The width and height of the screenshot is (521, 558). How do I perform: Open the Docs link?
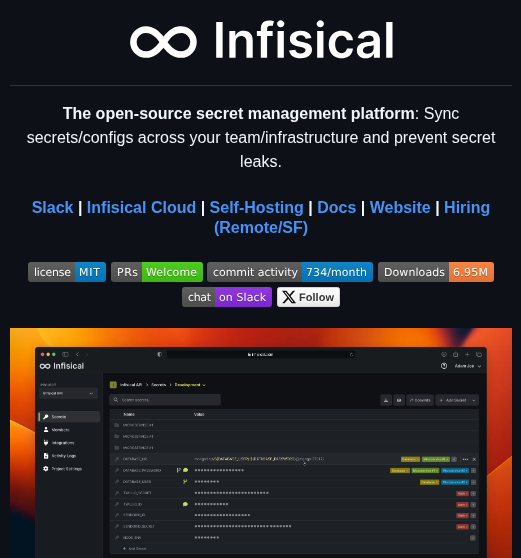(x=336, y=207)
